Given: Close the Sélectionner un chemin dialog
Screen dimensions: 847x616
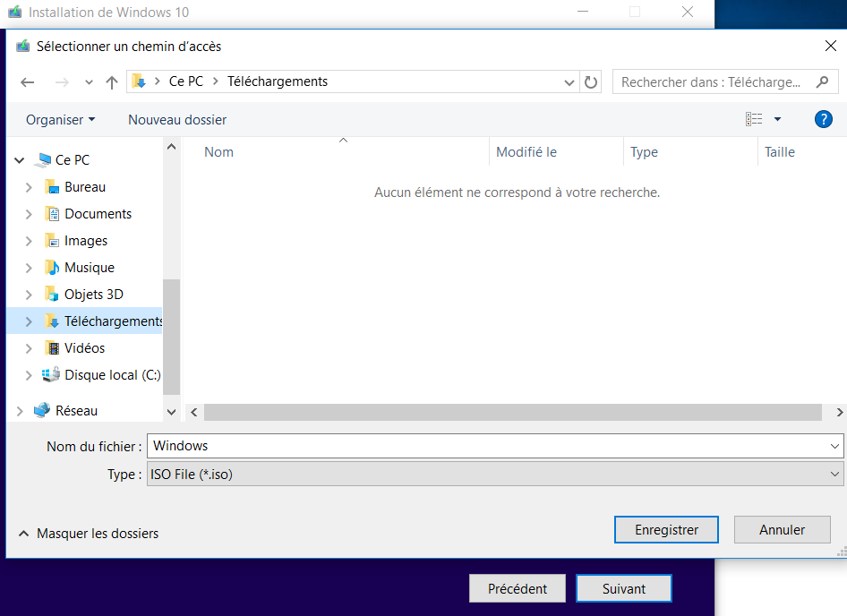Looking at the screenshot, I should pyautogui.click(x=831, y=46).
